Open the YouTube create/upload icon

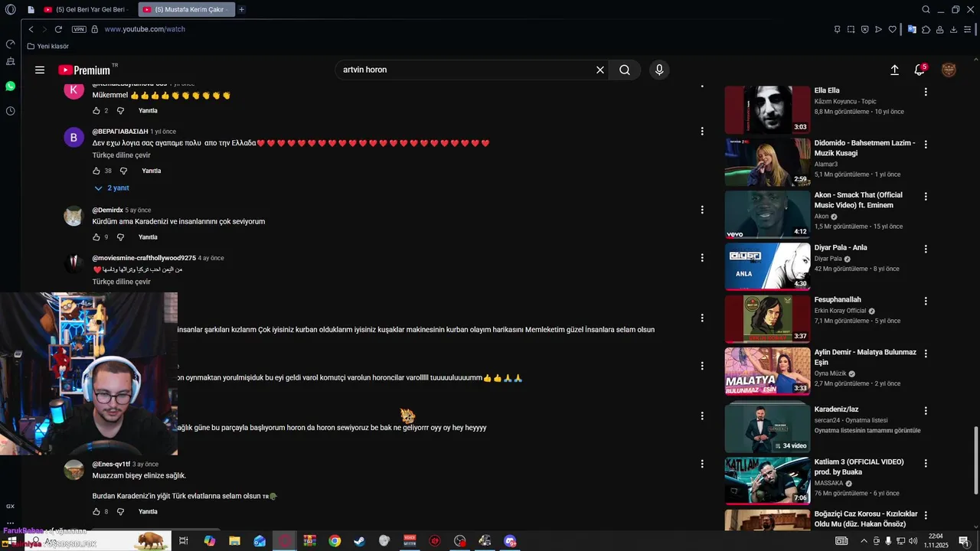pos(894,70)
